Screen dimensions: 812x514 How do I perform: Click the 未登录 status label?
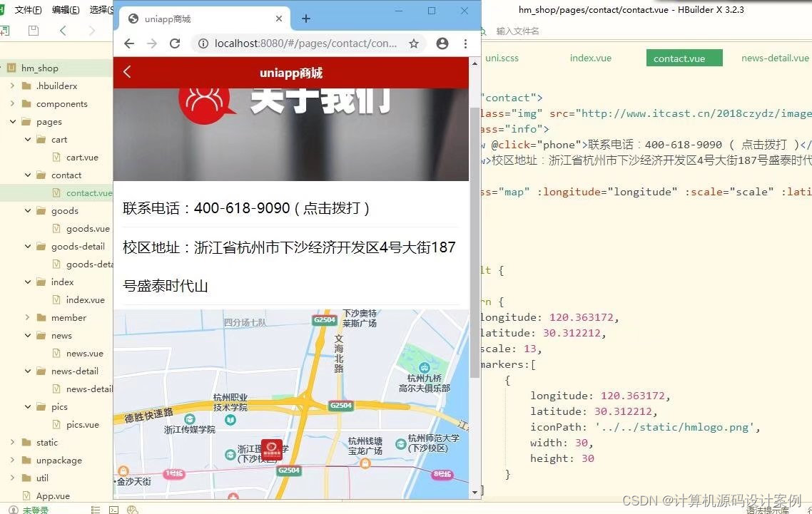35,510
